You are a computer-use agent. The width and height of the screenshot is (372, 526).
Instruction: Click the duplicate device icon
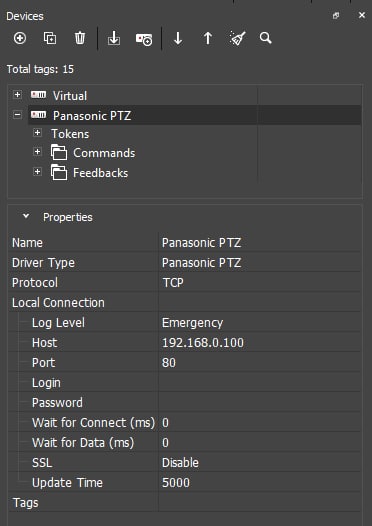[50, 38]
